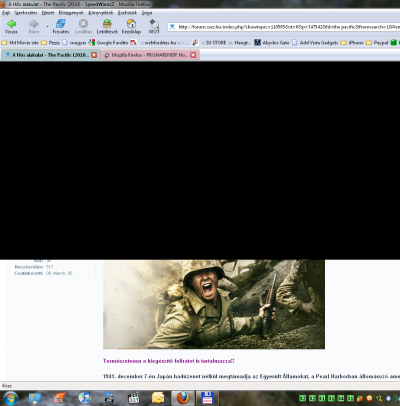The image size is (400, 406).
Task: Click the green icon after Paypal
Action: point(394,43)
